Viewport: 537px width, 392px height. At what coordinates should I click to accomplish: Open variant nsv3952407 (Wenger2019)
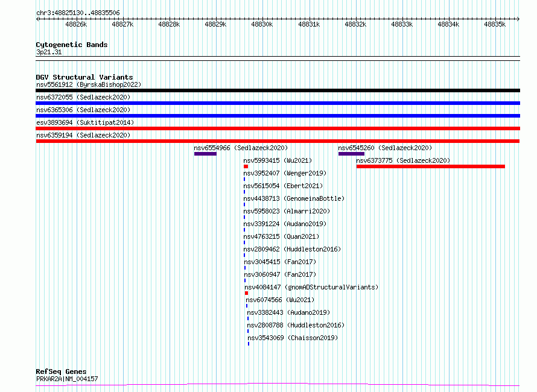pyautogui.click(x=285, y=173)
